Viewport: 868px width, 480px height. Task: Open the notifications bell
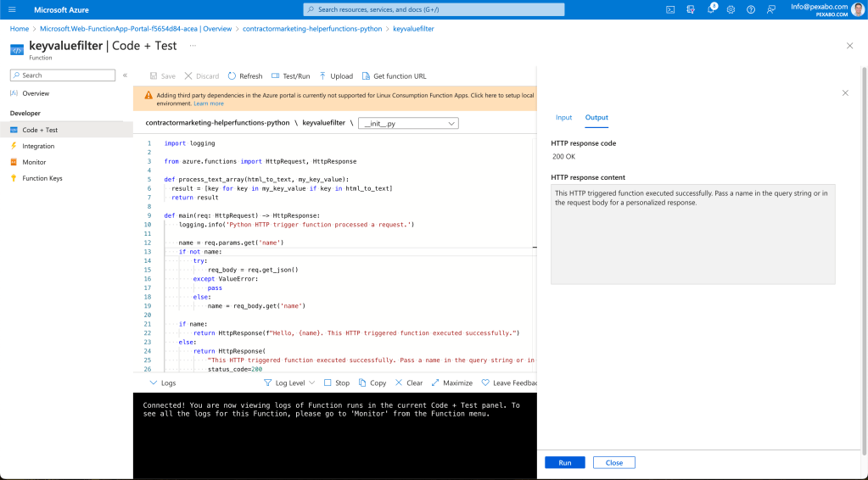pyautogui.click(x=711, y=10)
